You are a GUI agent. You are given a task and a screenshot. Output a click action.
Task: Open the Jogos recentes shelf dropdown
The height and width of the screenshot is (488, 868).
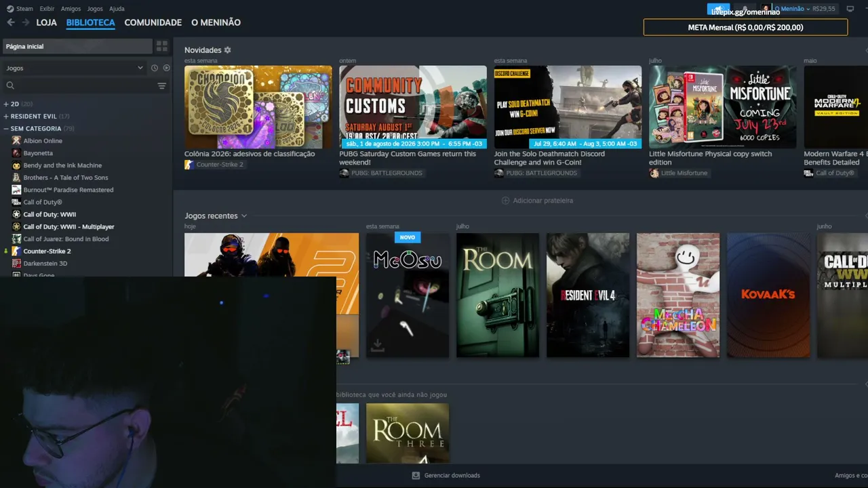pos(244,216)
